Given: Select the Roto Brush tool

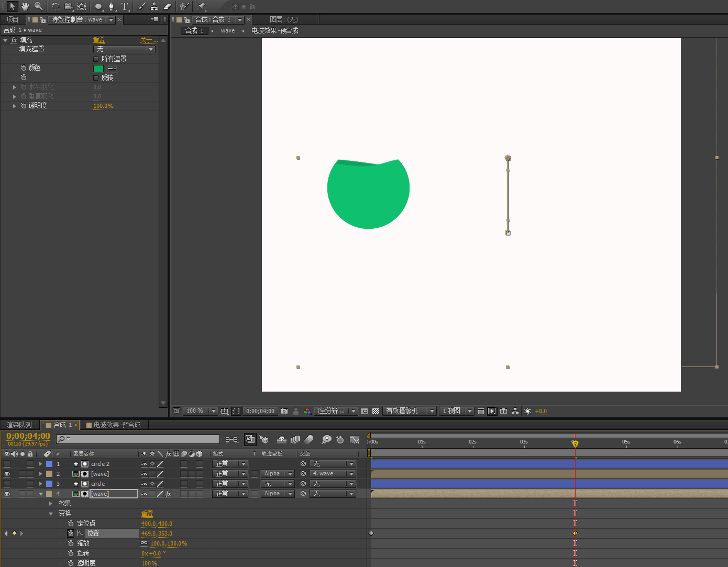Looking at the screenshot, I should pos(184,6).
